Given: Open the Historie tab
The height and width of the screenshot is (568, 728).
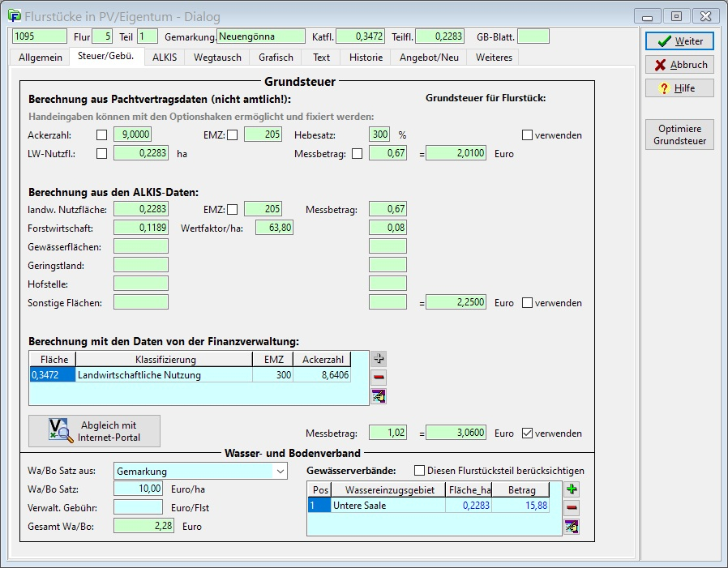Looking at the screenshot, I should tap(366, 58).
